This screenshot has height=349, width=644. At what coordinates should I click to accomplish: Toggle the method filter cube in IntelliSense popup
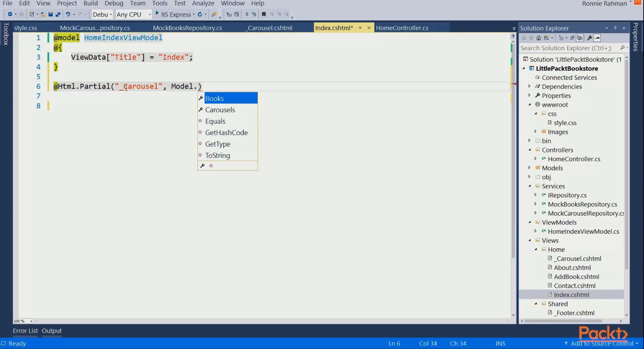(x=211, y=165)
